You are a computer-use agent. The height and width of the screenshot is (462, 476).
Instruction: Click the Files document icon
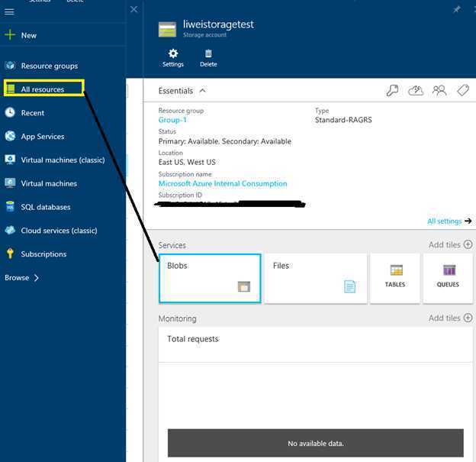coord(349,286)
